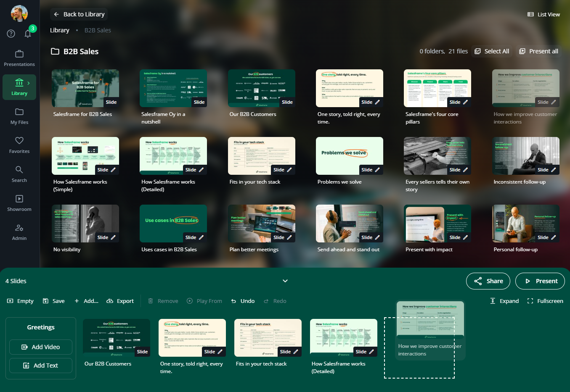
Task: Open the Library sidebar item
Action: [x=19, y=87]
